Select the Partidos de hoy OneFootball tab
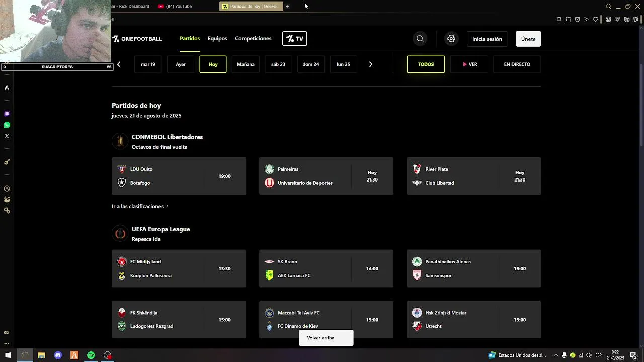 coord(251,6)
